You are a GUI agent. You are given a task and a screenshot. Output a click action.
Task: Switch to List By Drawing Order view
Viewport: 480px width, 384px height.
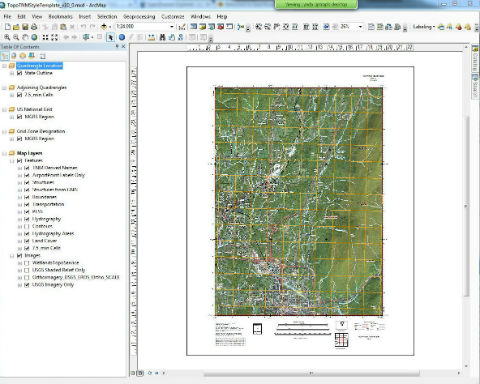(x=5, y=56)
